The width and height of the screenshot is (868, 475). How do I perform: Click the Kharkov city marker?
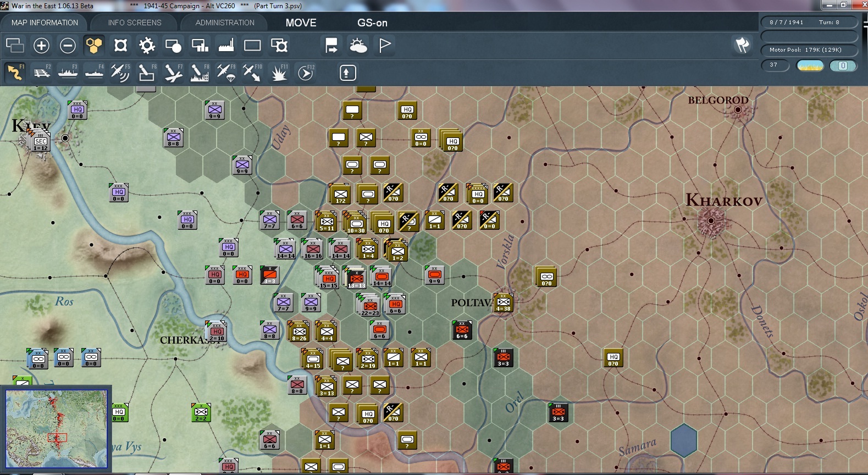click(711, 220)
